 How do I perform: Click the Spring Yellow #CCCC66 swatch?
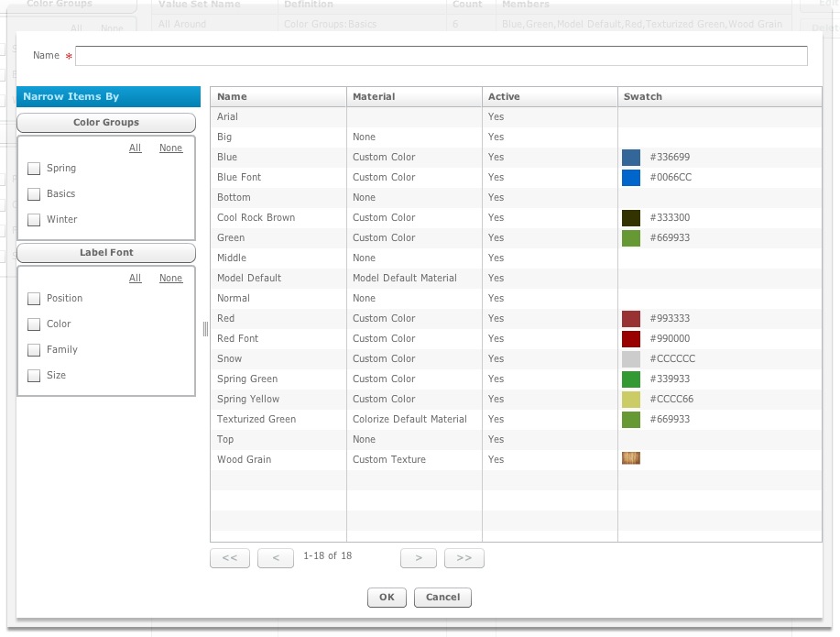tap(628, 399)
